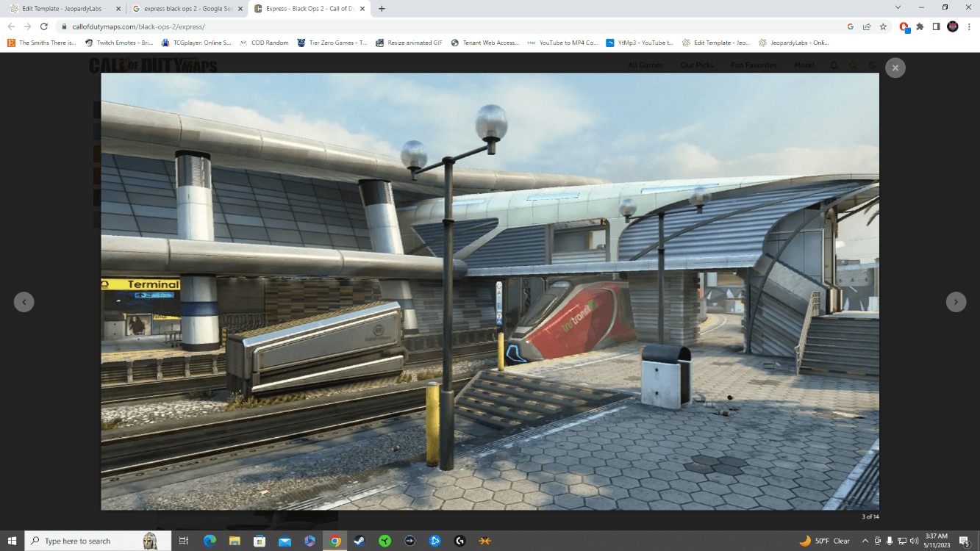The image size is (980, 551).
Task: Open Chrome's tab search dropdown
Action: (x=898, y=7)
